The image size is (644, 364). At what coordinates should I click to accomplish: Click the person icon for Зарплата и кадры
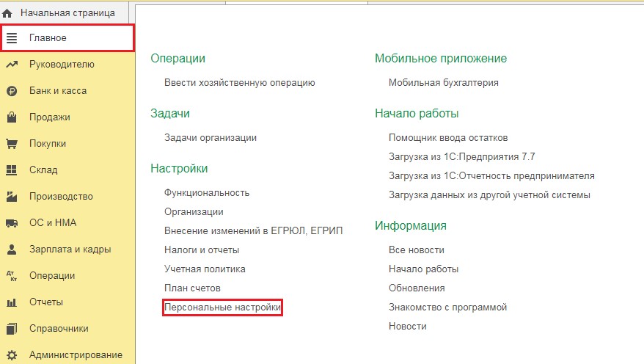(12, 250)
